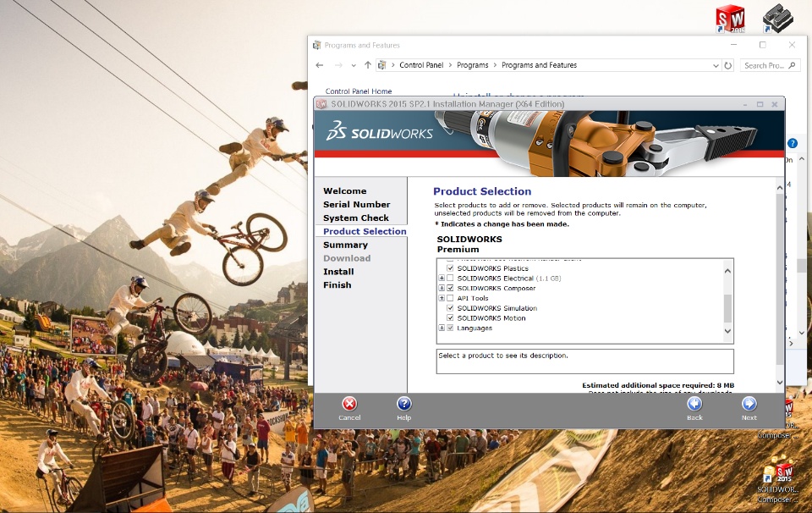The image size is (812, 513).
Task: Expand the SOLIDWORKS Composer tree node
Action: (442, 288)
